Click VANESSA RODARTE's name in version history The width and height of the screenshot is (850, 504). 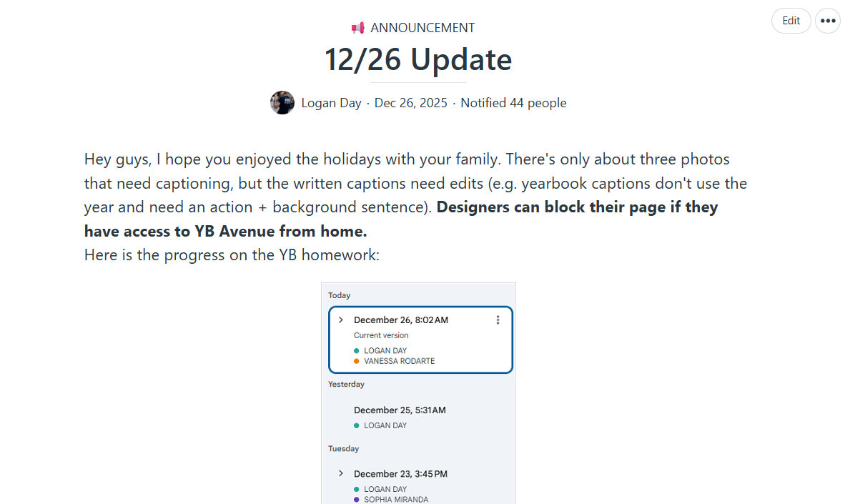pos(399,361)
